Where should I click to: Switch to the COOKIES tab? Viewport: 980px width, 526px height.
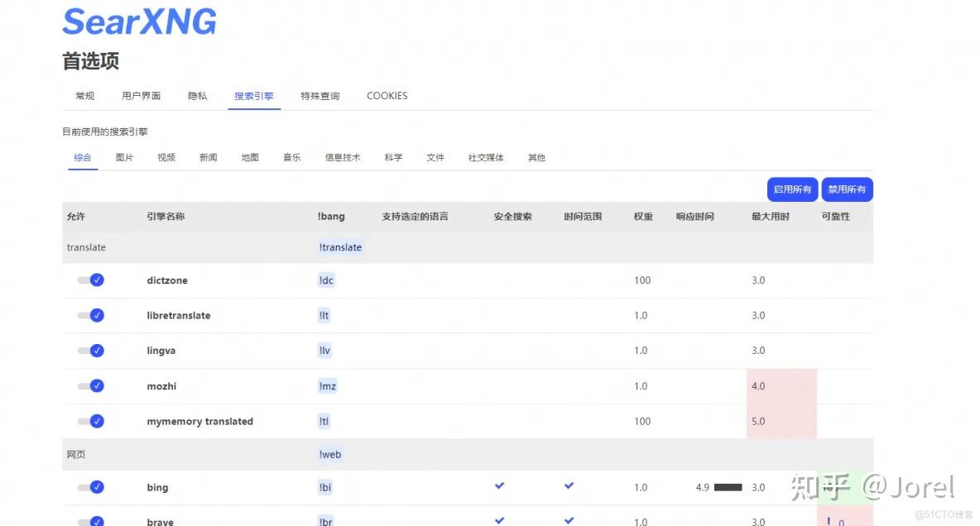pos(387,95)
